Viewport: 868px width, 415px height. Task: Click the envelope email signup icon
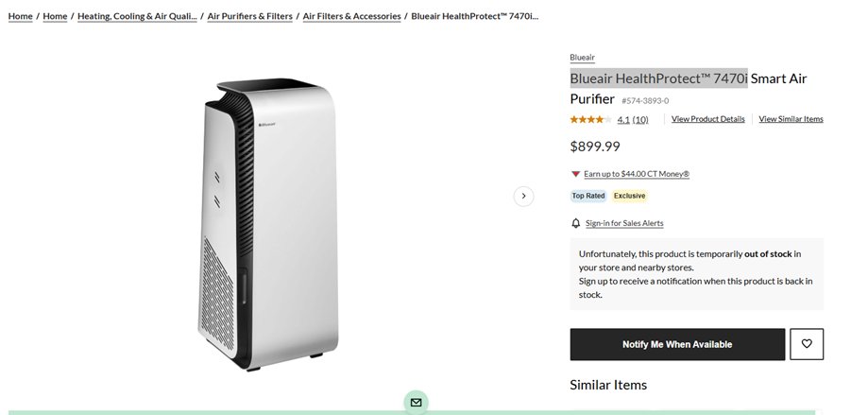[x=416, y=403]
